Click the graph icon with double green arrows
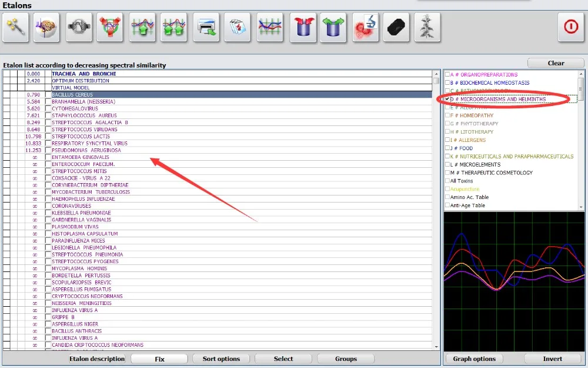 (x=173, y=28)
